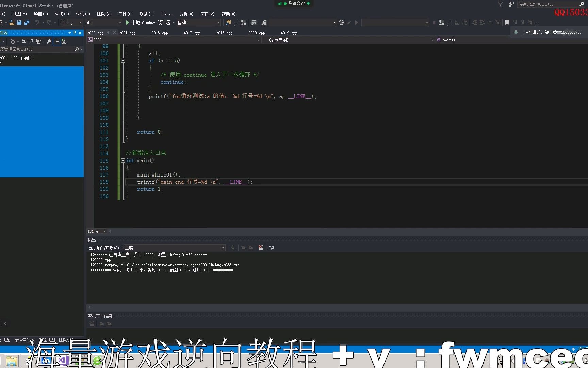Viewport: 588px width, 368px height.
Task: Open the 生成 menu
Action: pos(62,14)
